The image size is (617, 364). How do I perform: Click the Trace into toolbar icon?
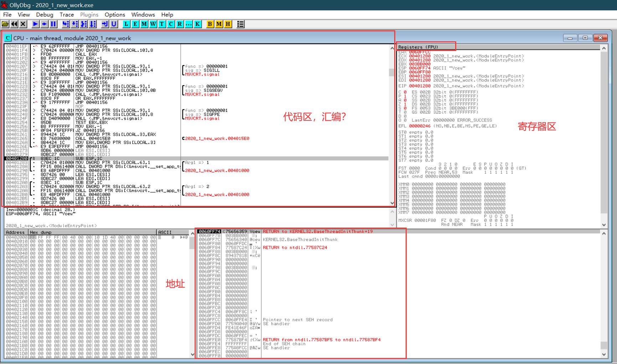click(84, 24)
